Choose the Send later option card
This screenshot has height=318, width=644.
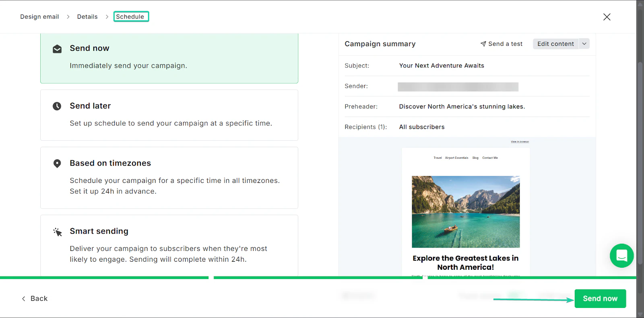pyautogui.click(x=169, y=115)
